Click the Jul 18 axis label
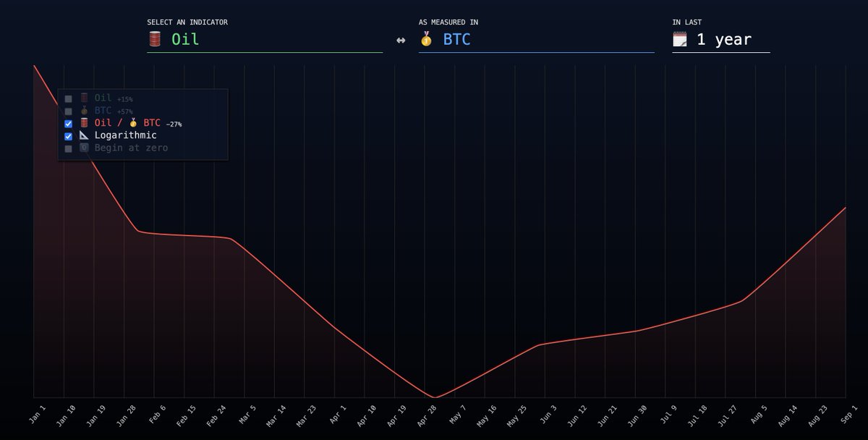Viewport: 868px width, 440px height. (698, 418)
